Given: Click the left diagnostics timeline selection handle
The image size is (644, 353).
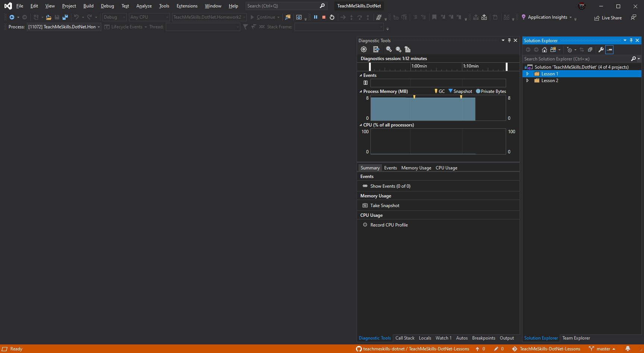Looking at the screenshot, I should 370,66.
